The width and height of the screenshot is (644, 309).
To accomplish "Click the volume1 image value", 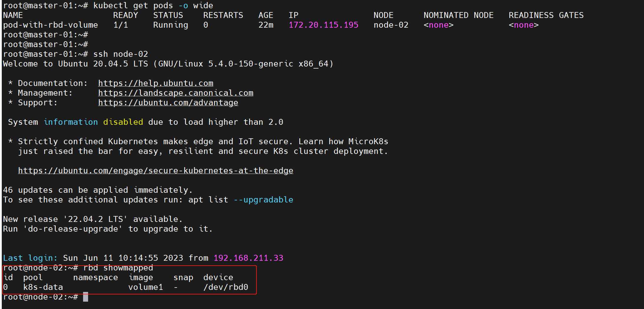I will (146, 287).
